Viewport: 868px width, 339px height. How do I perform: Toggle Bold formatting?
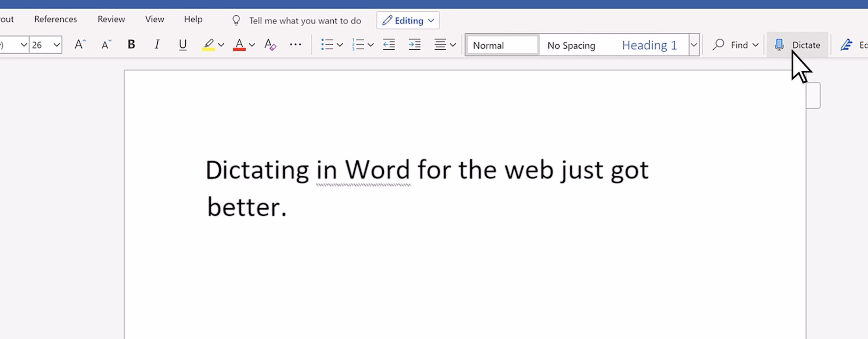(131, 45)
